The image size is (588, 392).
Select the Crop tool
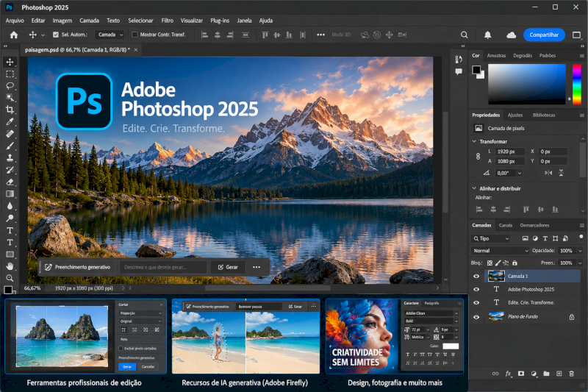pos(10,110)
